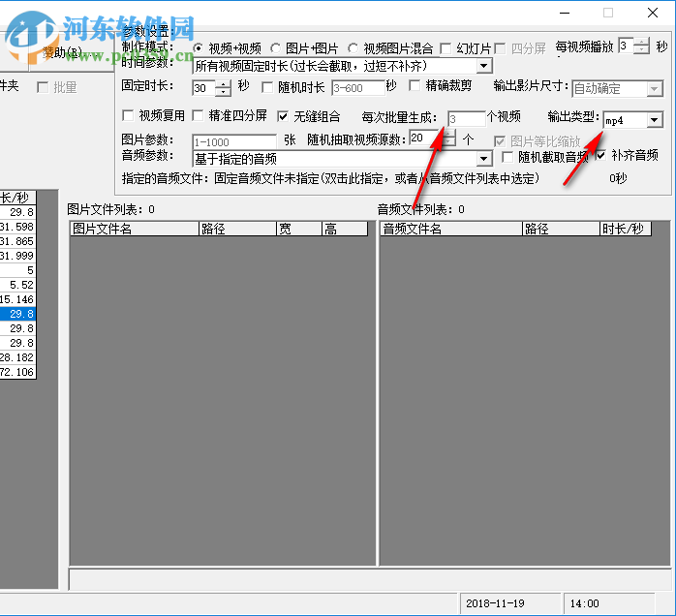Screen dimensions: 676x616
Task: Minimize the application window
Action: (x=565, y=13)
